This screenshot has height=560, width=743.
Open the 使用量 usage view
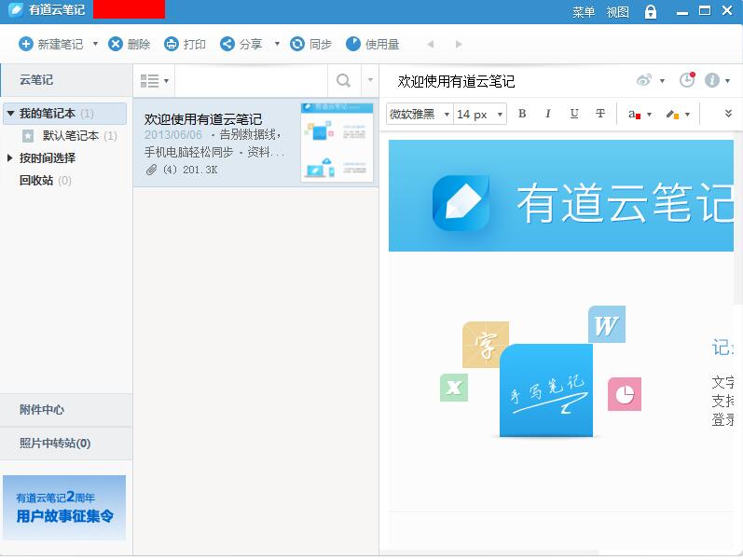[x=353, y=44]
